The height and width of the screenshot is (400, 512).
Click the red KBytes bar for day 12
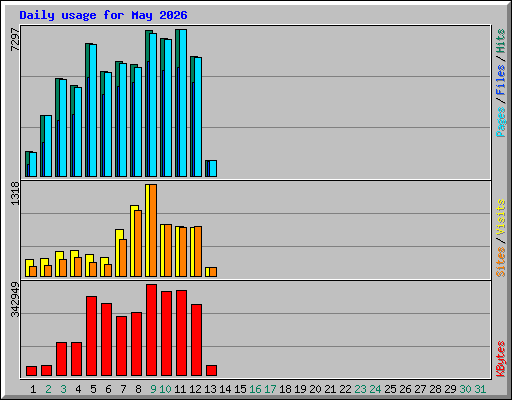click(196, 340)
